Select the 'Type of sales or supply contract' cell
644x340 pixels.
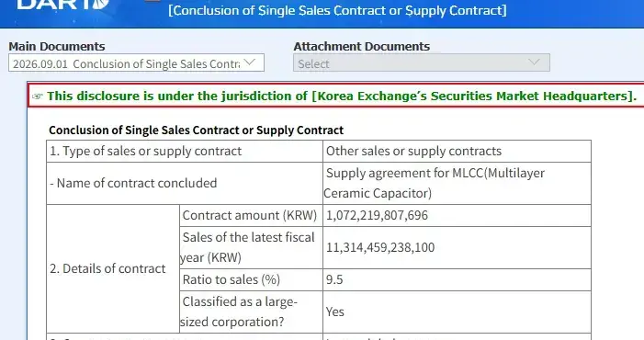click(x=185, y=151)
